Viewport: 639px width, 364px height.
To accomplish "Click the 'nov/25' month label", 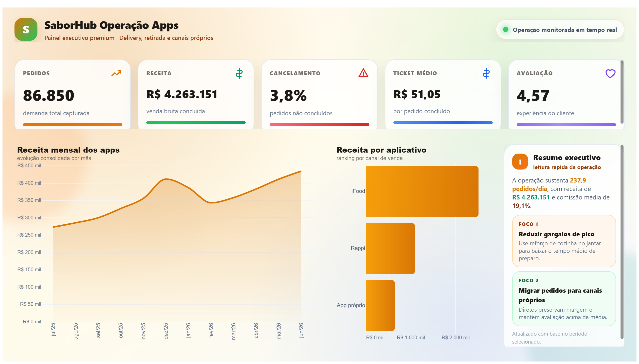I will point(143,331).
